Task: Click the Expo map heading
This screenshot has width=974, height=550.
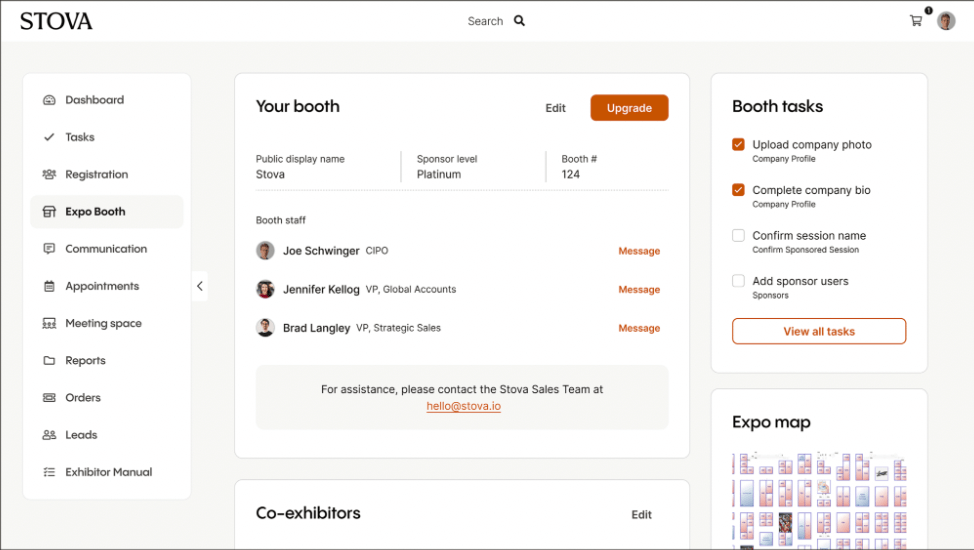Action: point(771,423)
